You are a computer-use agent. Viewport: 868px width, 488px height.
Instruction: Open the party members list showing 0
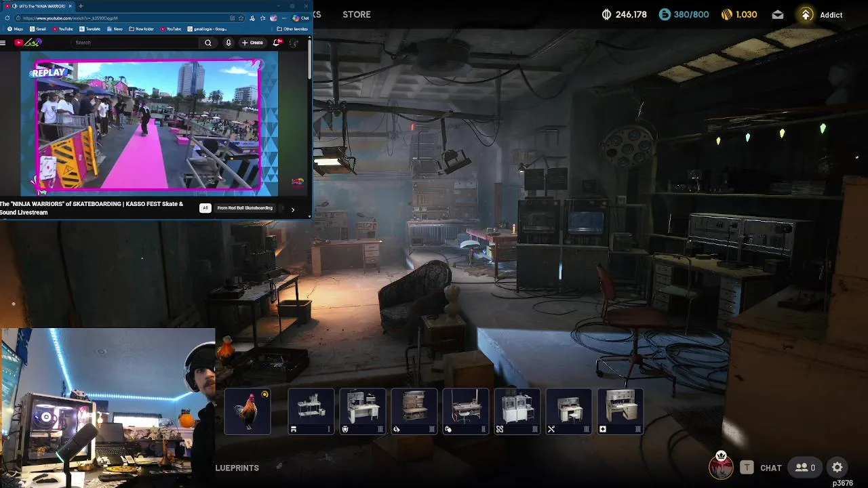pos(806,468)
